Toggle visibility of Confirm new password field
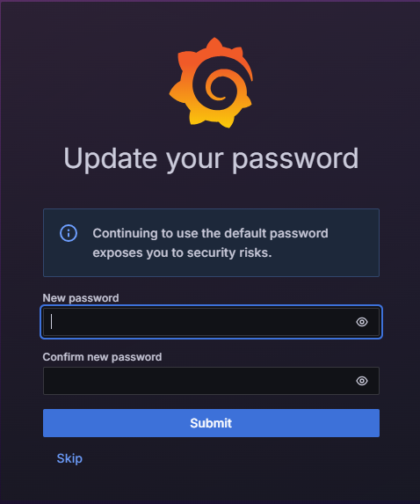420x504 pixels. point(362,381)
